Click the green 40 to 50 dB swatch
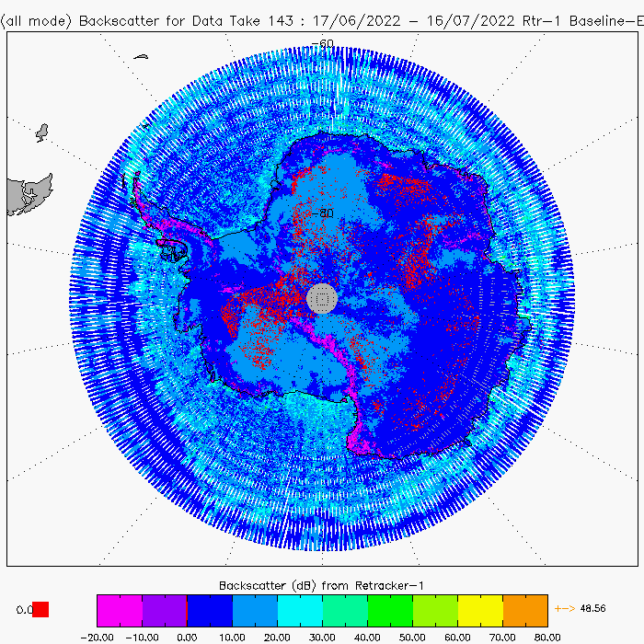644x644 pixels. pyautogui.click(x=390, y=610)
